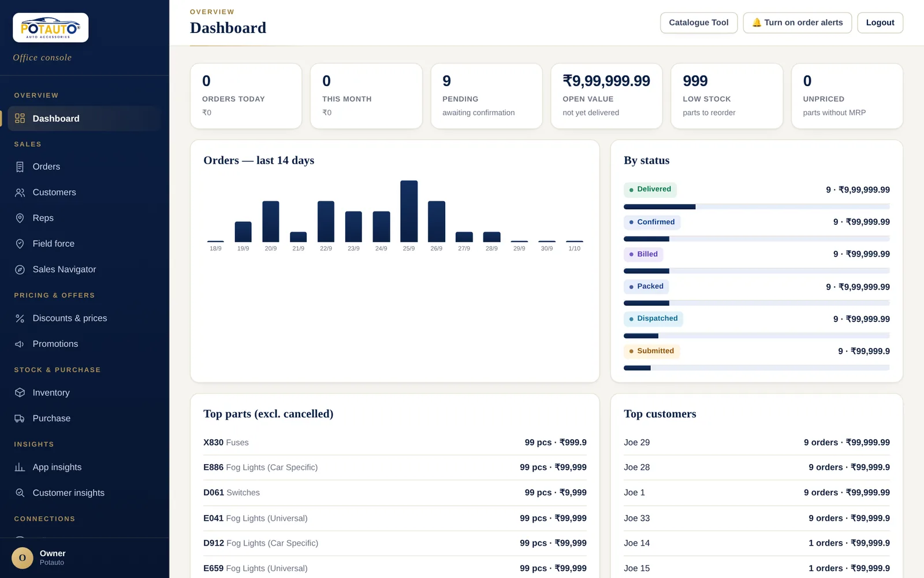Select the Delivered status badge

tap(650, 190)
